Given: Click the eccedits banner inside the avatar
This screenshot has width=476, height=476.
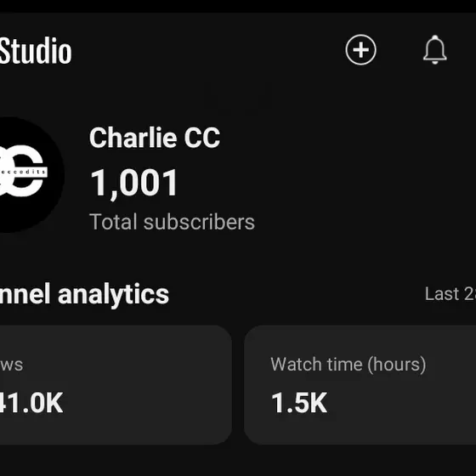Looking at the screenshot, I should [x=24, y=172].
